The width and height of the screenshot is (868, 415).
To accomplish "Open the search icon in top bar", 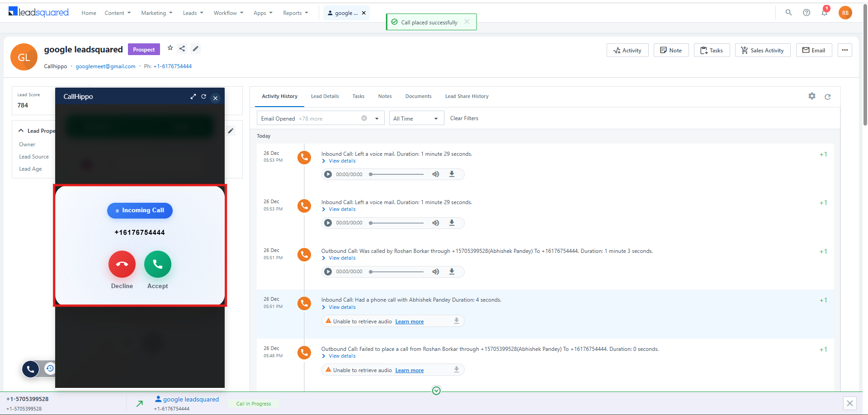I will pos(788,13).
